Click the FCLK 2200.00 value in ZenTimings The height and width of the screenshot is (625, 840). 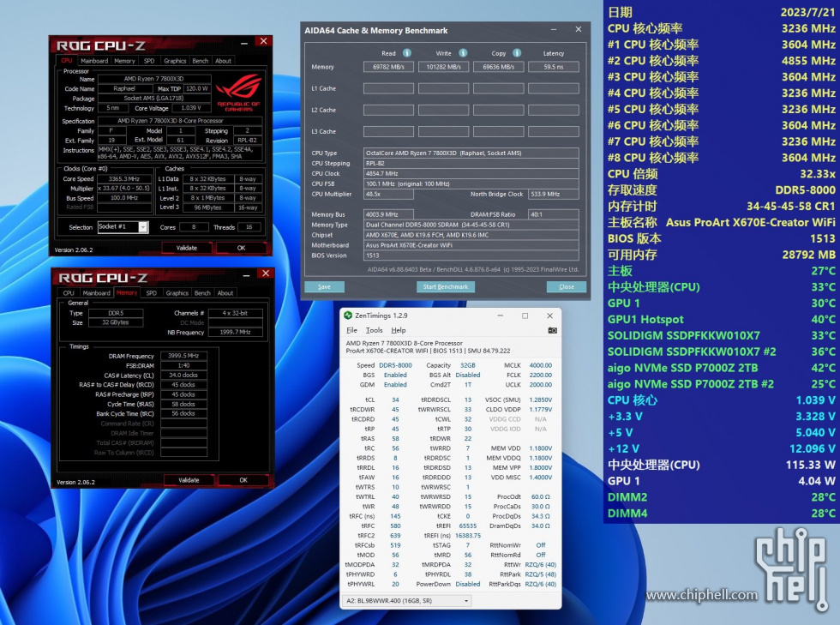click(x=541, y=376)
